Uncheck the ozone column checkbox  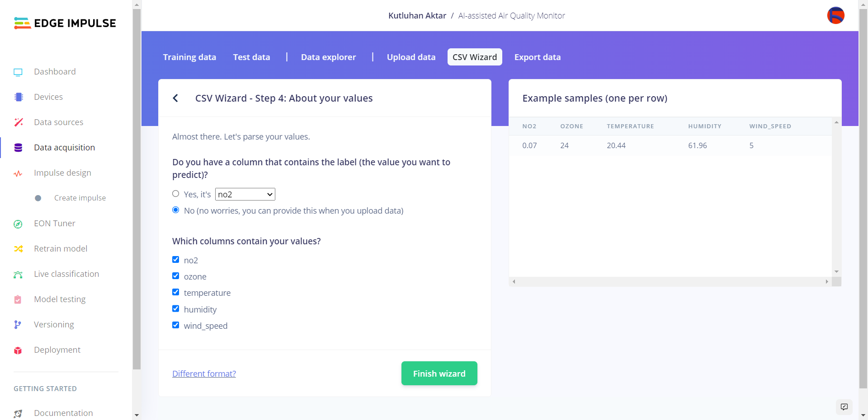(176, 276)
